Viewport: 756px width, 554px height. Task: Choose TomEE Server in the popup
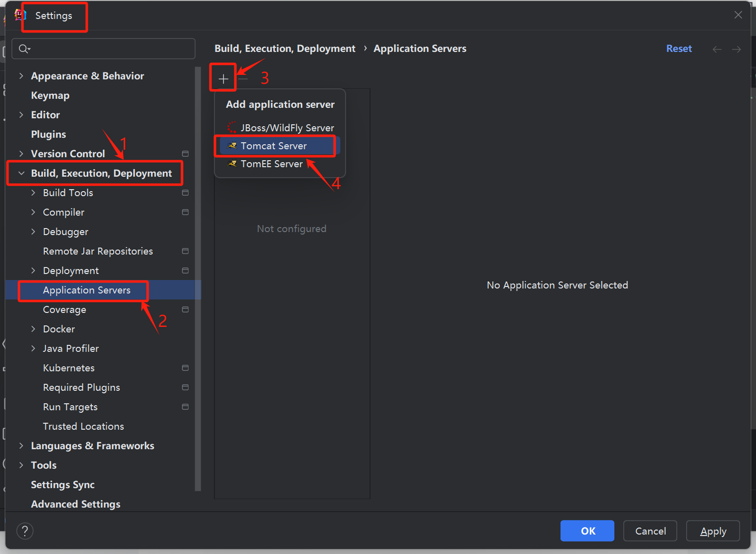click(x=280, y=164)
